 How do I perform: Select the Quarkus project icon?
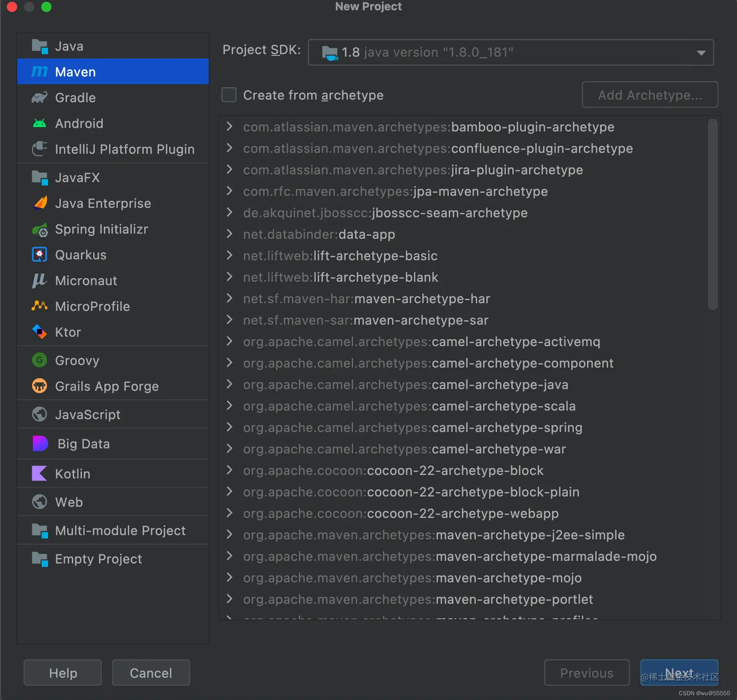(39, 254)
